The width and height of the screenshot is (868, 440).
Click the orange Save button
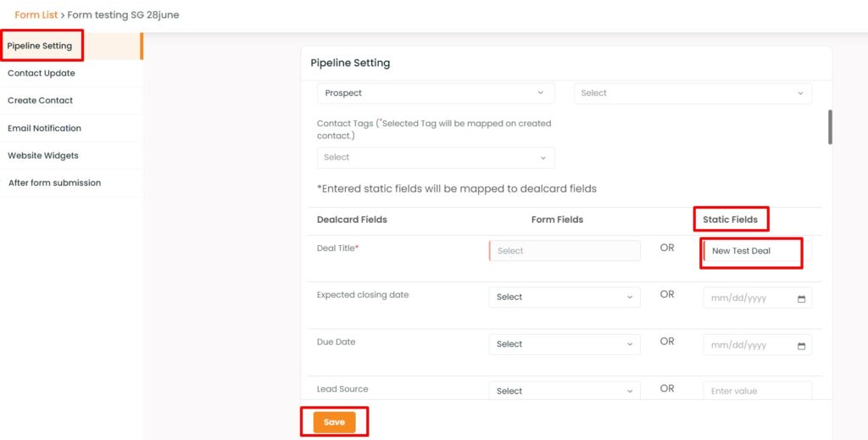(334, 422)
